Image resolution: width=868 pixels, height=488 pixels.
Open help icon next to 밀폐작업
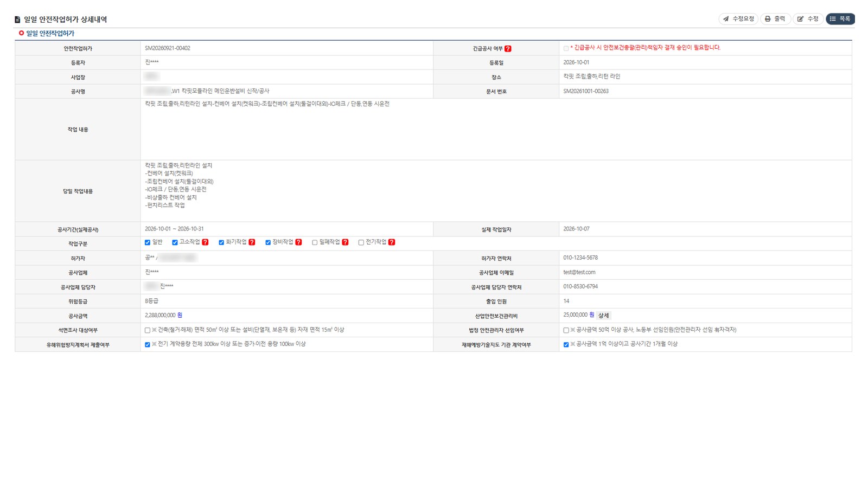(345, 242)
